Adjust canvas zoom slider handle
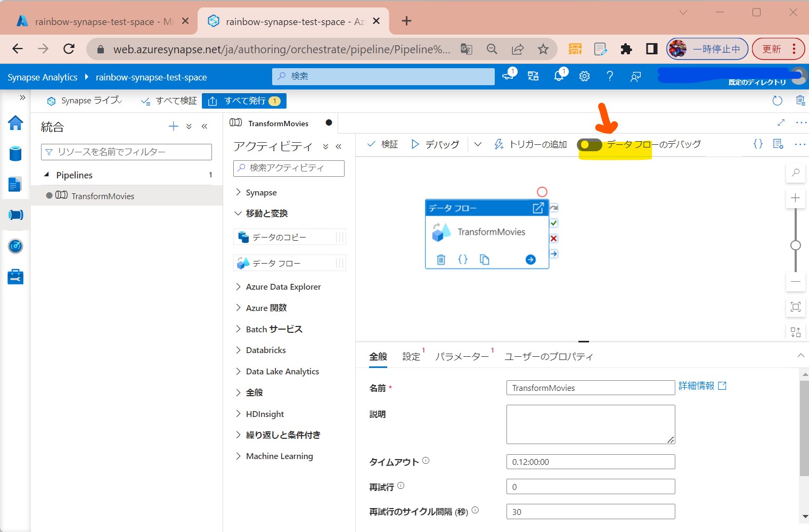The height and width of the screenshot is (532, 809). [x=796, y=245]
